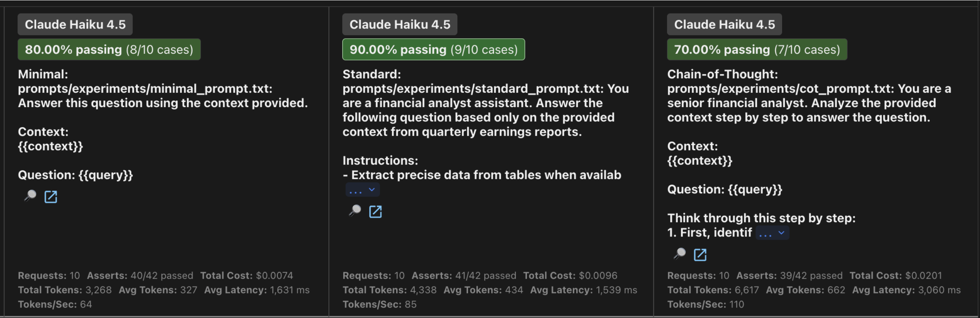Click the Asserts 39/42 passed stat in Chain-of-Thought column
Screen dimensions: 980x318
click(x=789, y=275)
